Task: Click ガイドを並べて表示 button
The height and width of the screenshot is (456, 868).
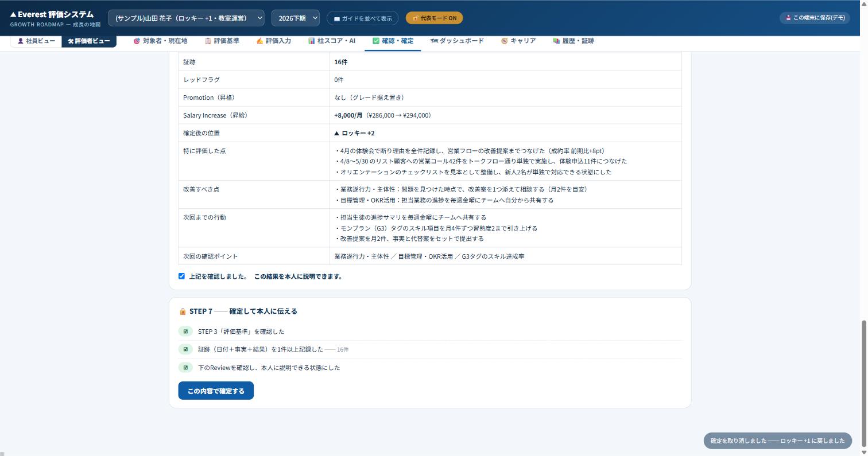Action: coord(362,18)
